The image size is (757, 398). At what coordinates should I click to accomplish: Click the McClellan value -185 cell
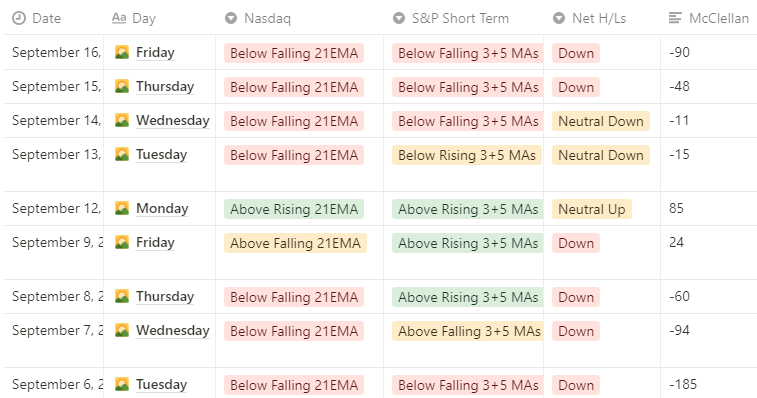708,384
